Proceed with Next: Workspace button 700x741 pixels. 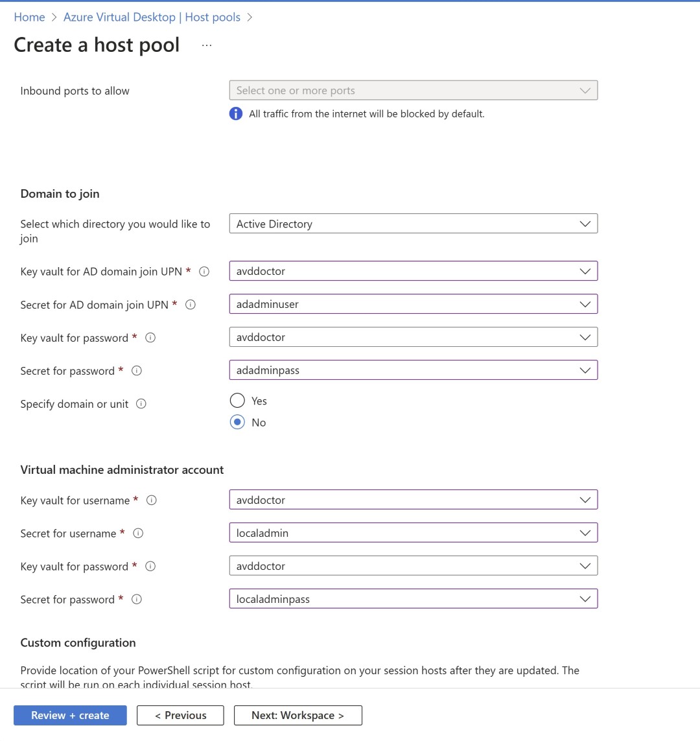tap(297, 715)
